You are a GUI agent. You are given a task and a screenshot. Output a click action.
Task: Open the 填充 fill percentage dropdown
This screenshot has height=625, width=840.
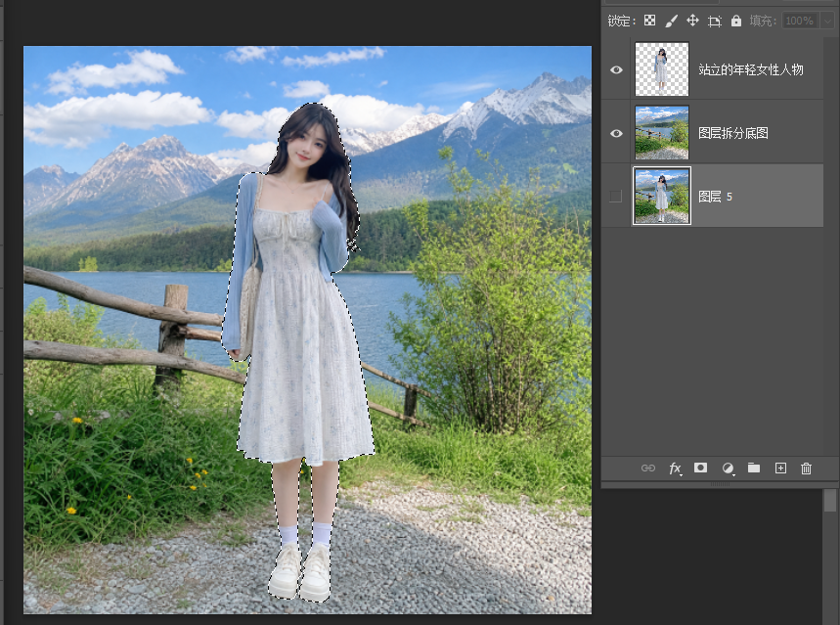[x=827, y=21]
